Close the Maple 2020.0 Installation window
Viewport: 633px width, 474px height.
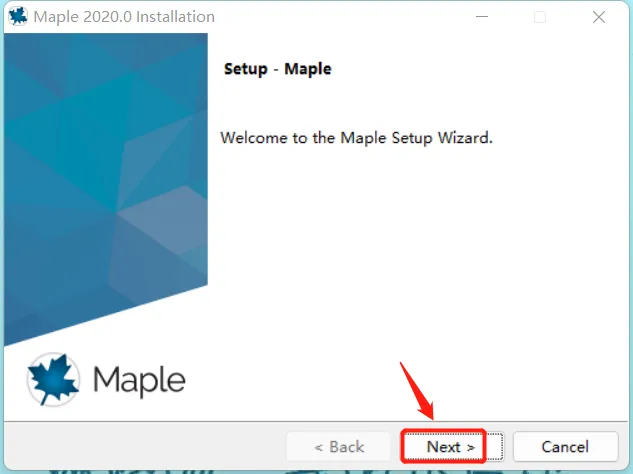pos(599,17)
